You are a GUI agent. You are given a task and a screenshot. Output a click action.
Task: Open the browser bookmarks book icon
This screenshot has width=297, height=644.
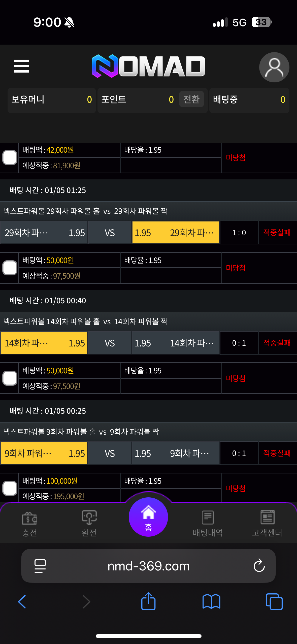(x=211, y=602)
